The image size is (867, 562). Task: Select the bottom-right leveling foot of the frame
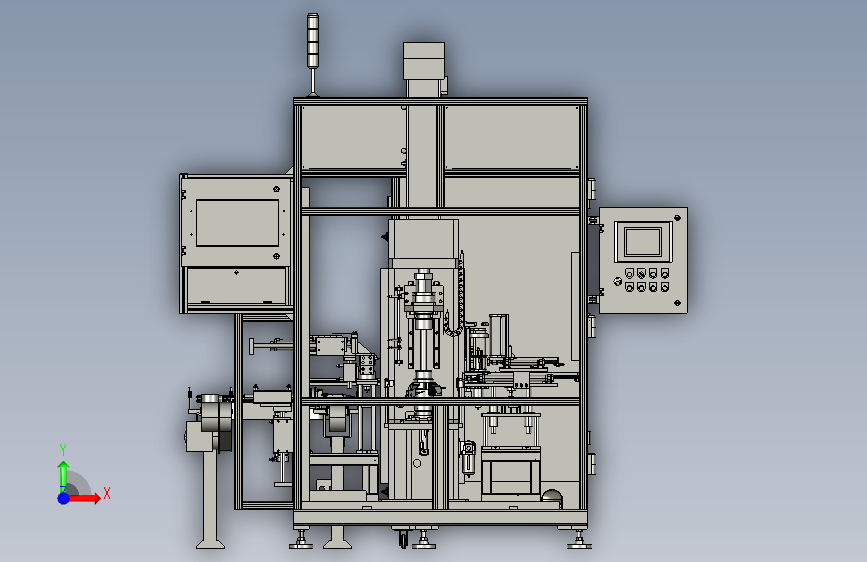(579, 540)
